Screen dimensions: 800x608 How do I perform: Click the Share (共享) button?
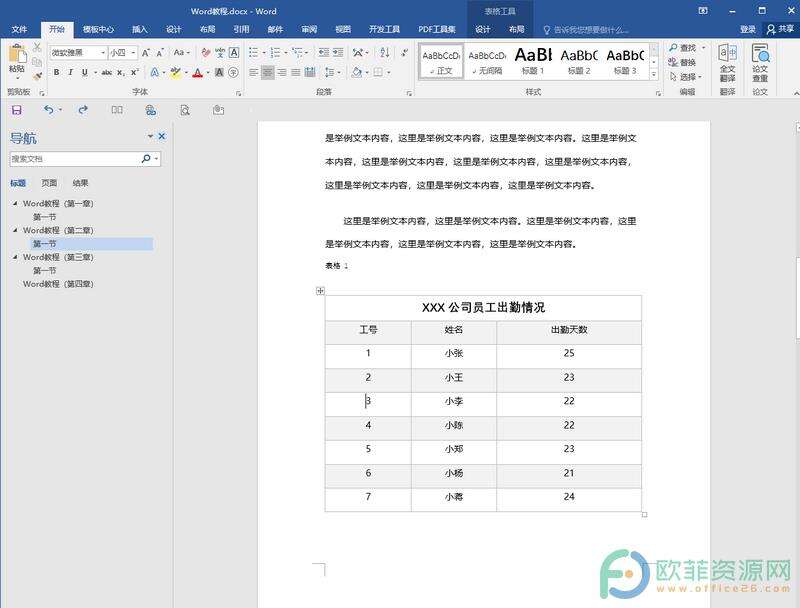pos(781,29)
